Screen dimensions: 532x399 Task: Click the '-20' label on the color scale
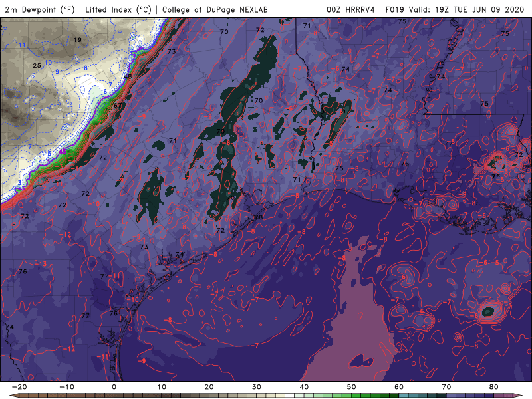pyautogui.click(x=19, y=387)
